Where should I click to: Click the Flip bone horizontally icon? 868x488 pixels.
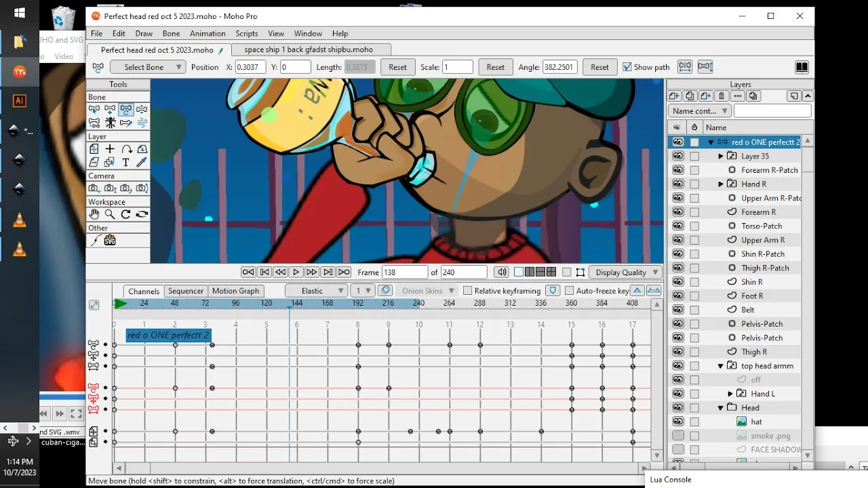tap(685, 67)
